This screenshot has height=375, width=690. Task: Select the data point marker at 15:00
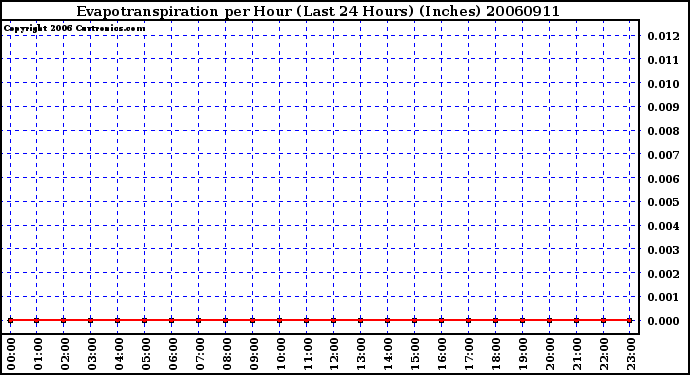[x=415, y=320]
